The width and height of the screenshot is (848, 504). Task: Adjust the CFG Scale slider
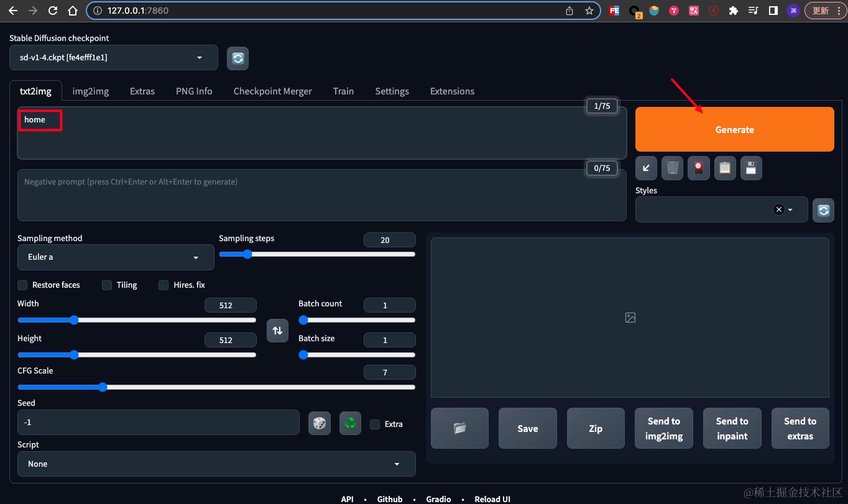216,387
